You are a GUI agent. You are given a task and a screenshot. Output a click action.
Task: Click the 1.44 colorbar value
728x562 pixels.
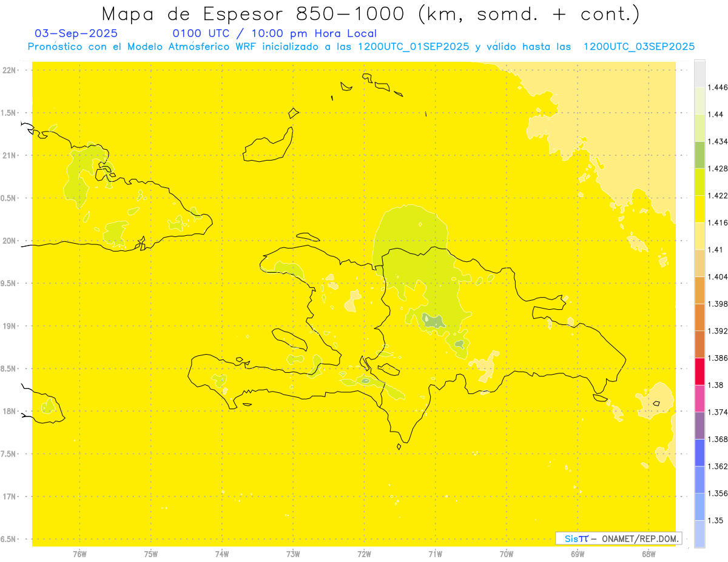[x=716, y=115]
